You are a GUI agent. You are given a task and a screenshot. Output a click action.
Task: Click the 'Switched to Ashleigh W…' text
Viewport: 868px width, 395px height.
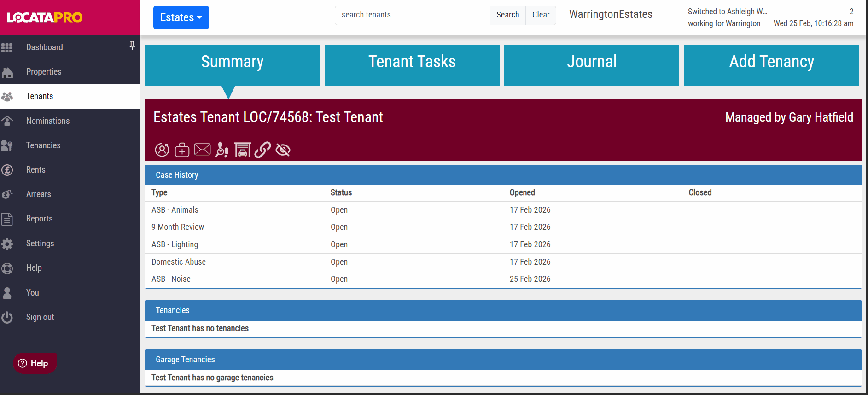pos(728,12)
